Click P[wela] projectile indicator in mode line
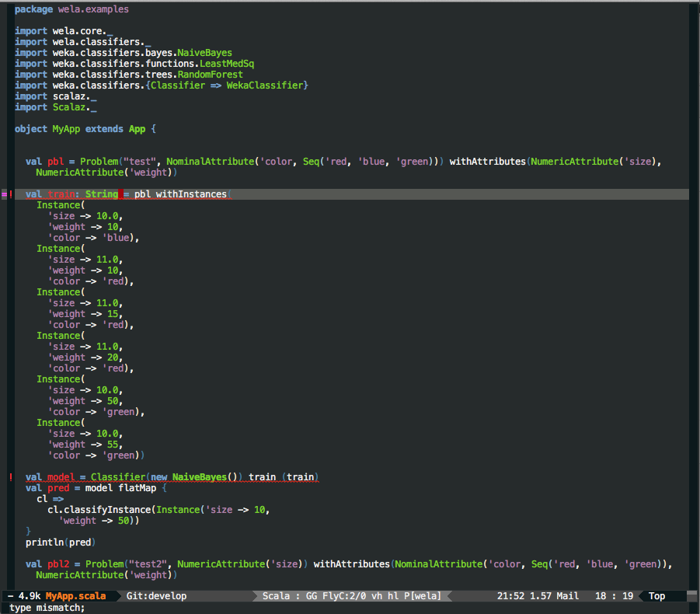This screenshot has height=614, width=700. pyautogui.click(x=423, y=596)
